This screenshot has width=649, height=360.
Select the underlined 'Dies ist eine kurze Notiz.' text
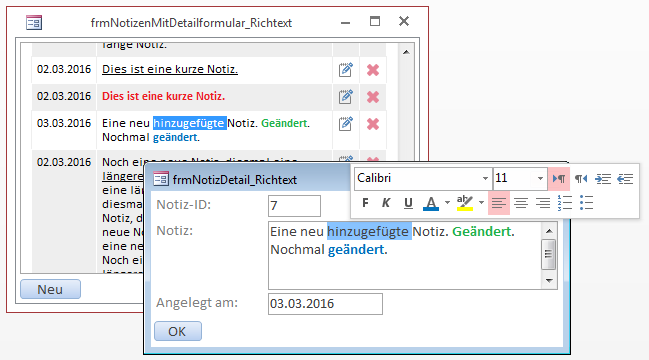tap(170, 69)
